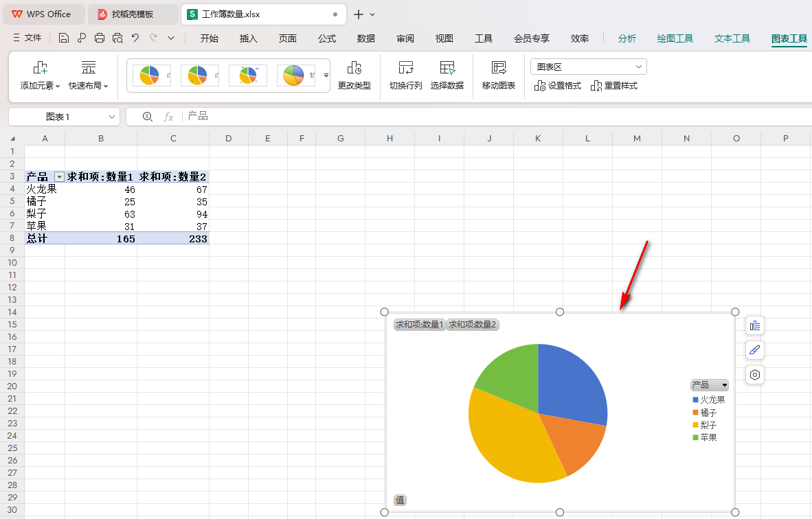Switch to the 文本工具 tab
Viewport: 812px width, 519px height.
coord(732,38)
